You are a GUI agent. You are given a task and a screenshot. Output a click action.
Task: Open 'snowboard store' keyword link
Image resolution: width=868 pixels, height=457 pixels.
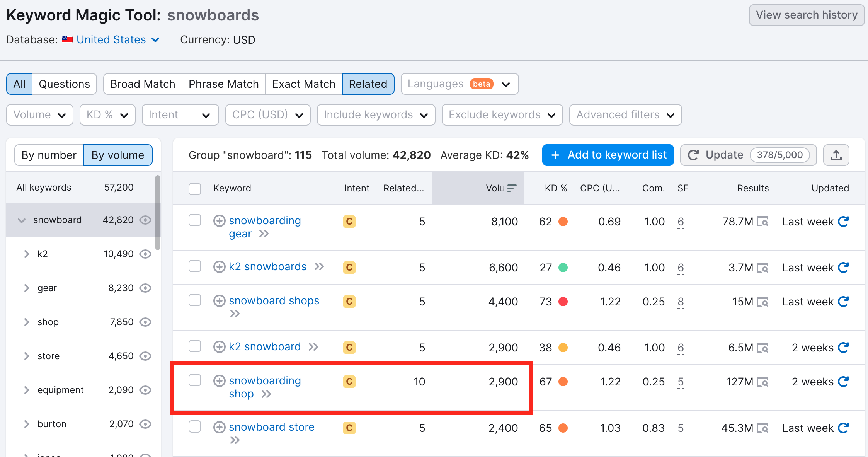point(272,427)
